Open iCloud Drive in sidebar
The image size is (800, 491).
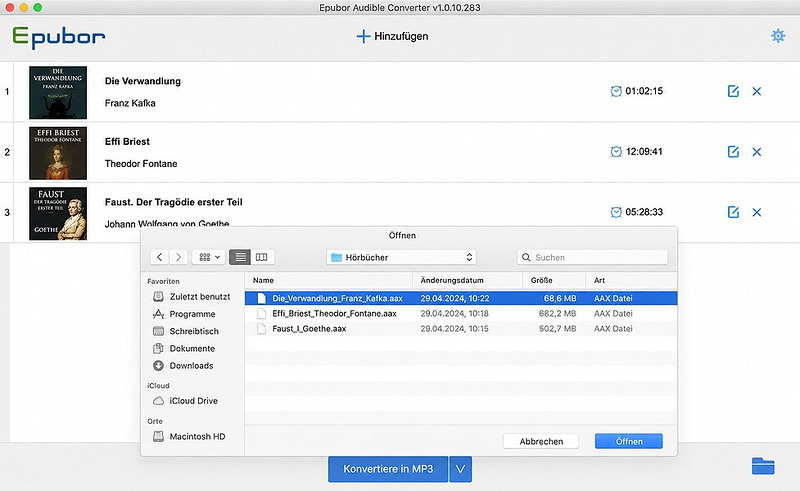click(186, 401)
